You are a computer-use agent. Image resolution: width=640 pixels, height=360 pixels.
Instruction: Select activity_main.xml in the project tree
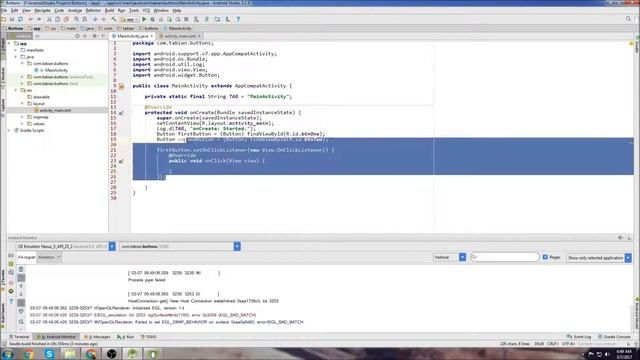pyautogui.click(x=55, y=110)
